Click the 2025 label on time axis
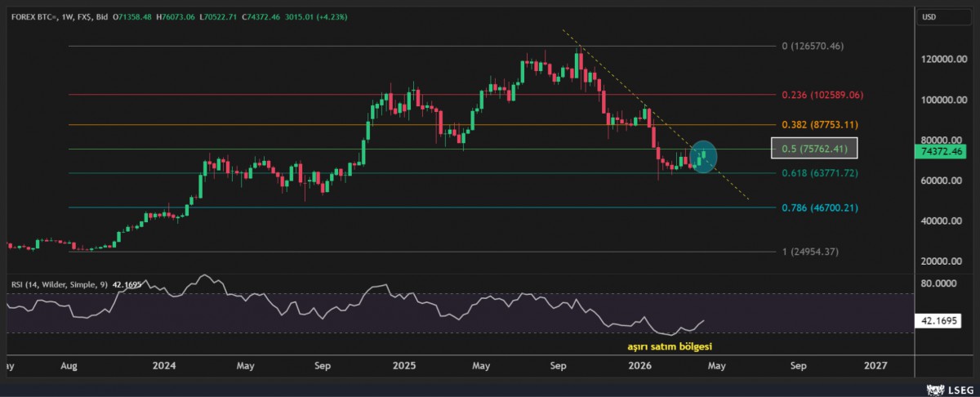Image resolution: width=980 pixels, height=397 pixels. (404, 366)
